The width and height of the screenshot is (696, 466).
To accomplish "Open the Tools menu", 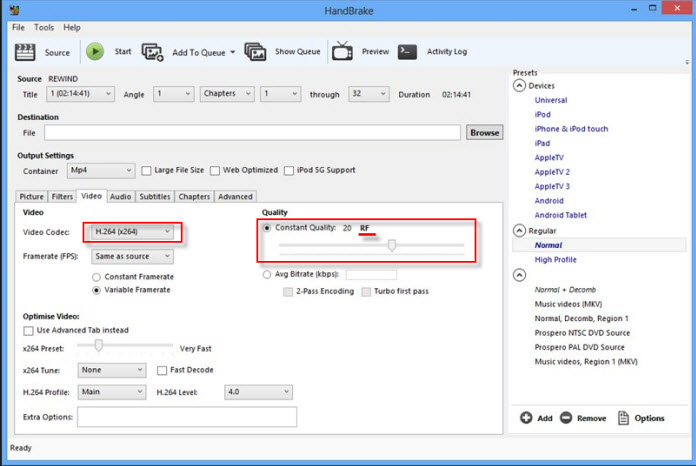I will (43, 27).
